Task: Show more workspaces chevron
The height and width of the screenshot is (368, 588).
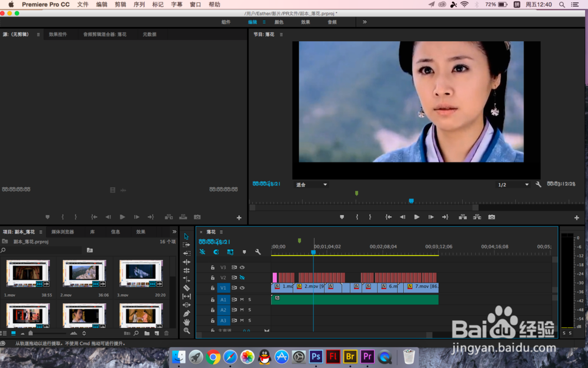Action: pos(365,22)
